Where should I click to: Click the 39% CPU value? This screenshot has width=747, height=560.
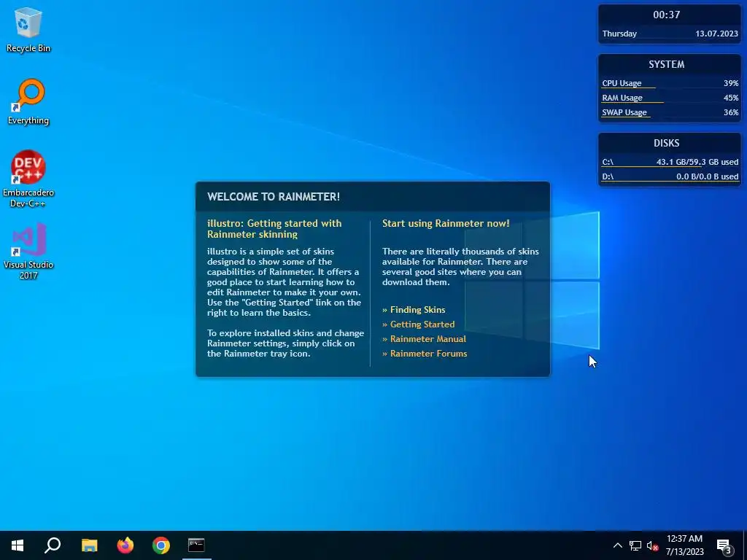tap(731, 83)
